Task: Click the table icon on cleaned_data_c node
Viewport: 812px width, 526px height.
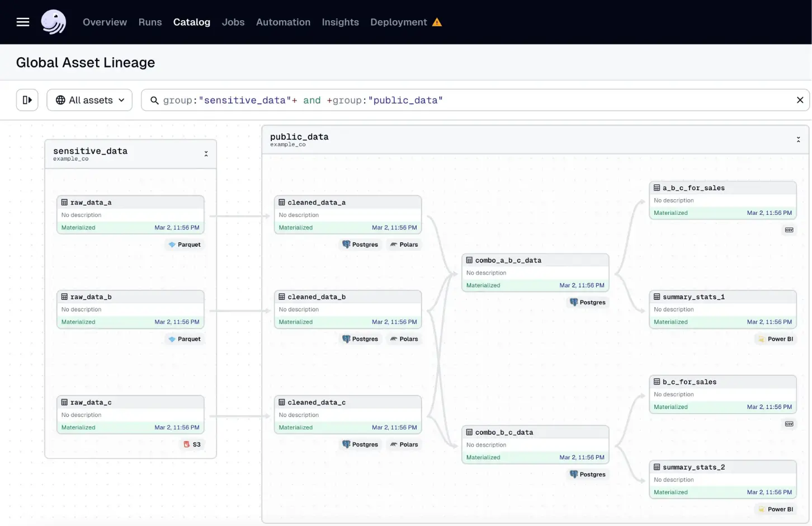Action: pos(282,402)
